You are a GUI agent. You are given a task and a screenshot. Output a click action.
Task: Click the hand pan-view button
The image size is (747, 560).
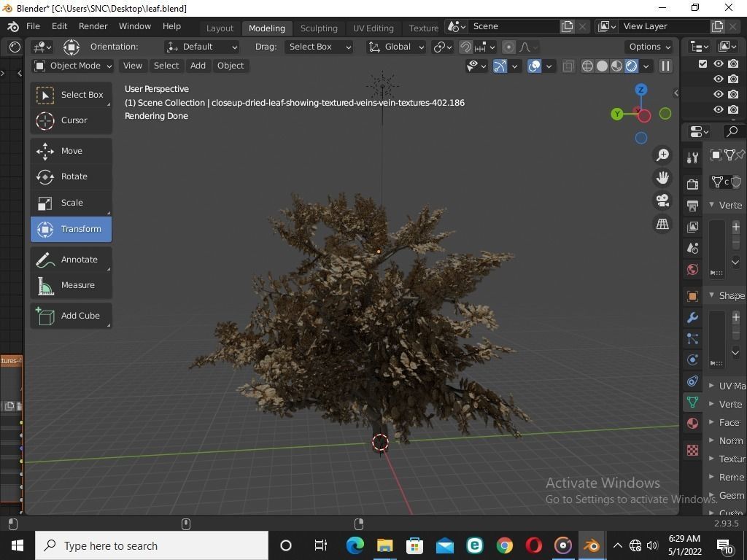(x=662, y=178)
